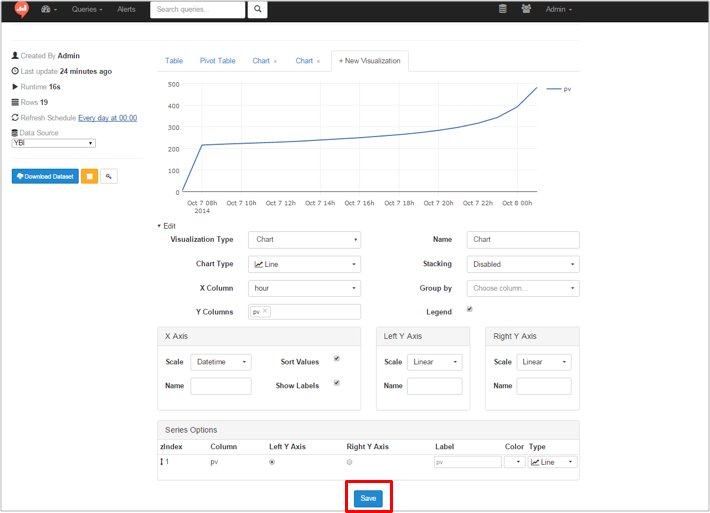Open the Alerts menu item

point(126,9)
